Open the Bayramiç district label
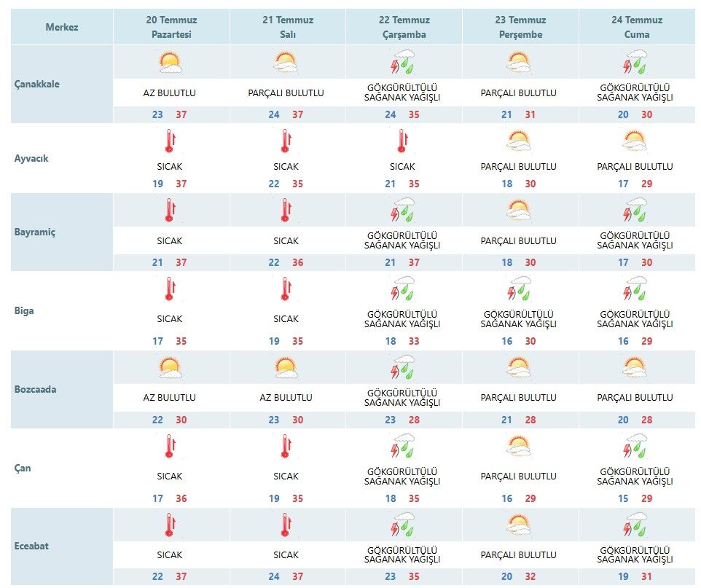 35,232
